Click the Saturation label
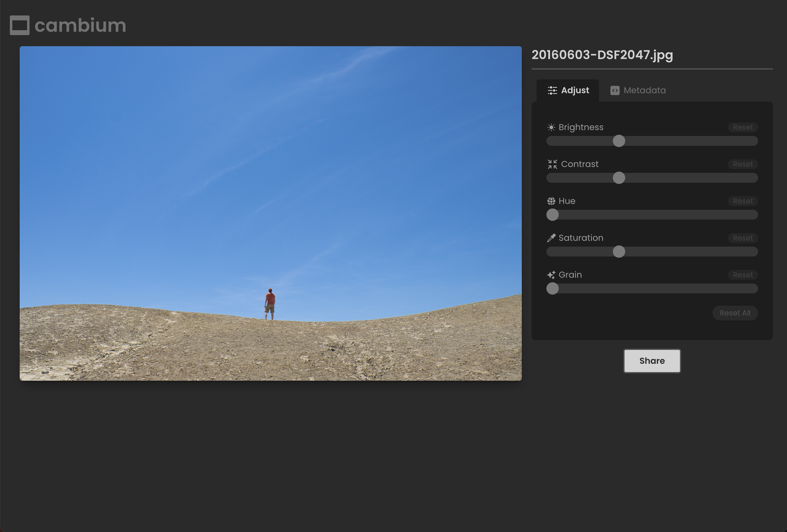Viewport: 787px width, 532px height. click(x=581, y=238)
